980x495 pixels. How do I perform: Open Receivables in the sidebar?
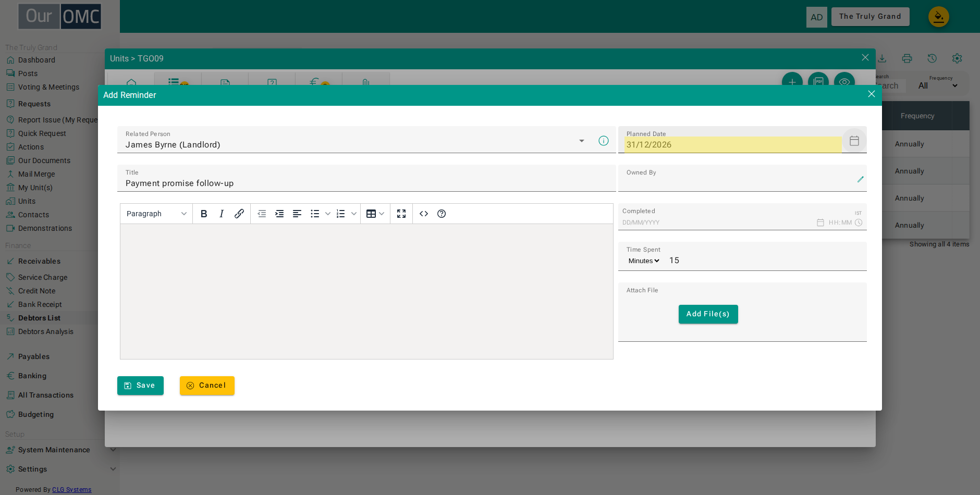[39, 261]
